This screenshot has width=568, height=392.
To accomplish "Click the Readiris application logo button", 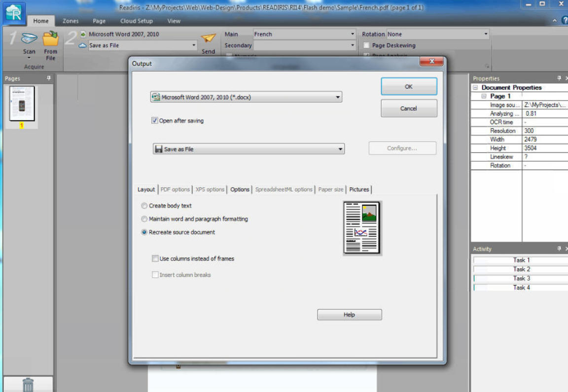I will click(14, 13).
